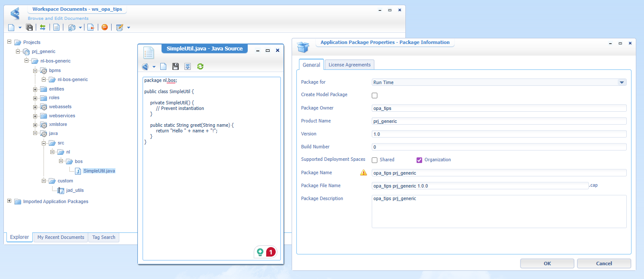The image size is (644, 279).
Task: Enable the Create Model Package checkbox
Action: [x=374, y=95]
